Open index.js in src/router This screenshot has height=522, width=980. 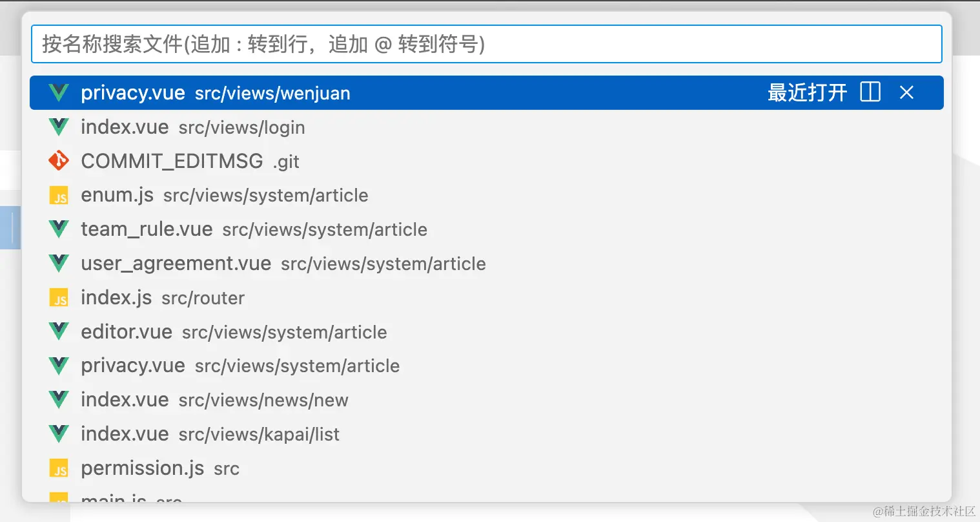[486, 298]
